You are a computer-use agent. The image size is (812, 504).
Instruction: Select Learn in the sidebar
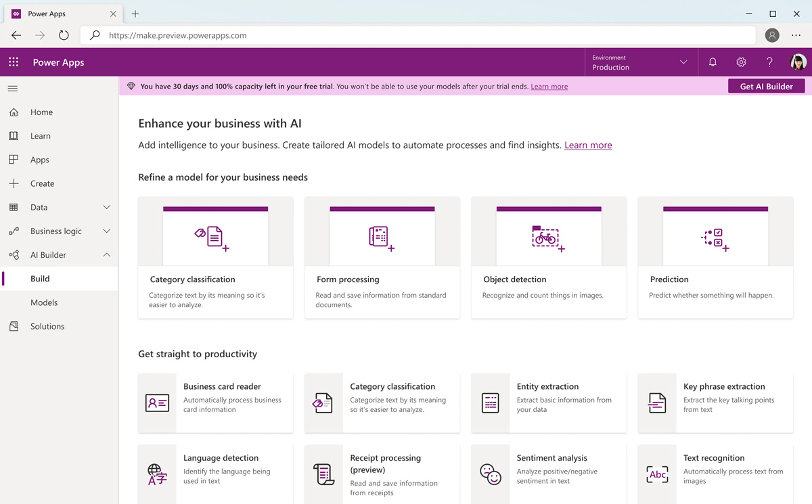click(59, 136)
